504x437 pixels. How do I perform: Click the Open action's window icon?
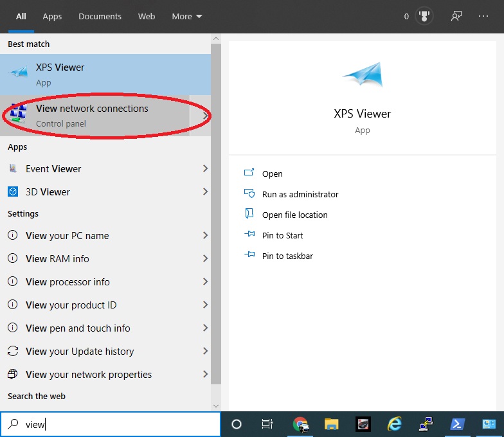click(x=249, y=172)
